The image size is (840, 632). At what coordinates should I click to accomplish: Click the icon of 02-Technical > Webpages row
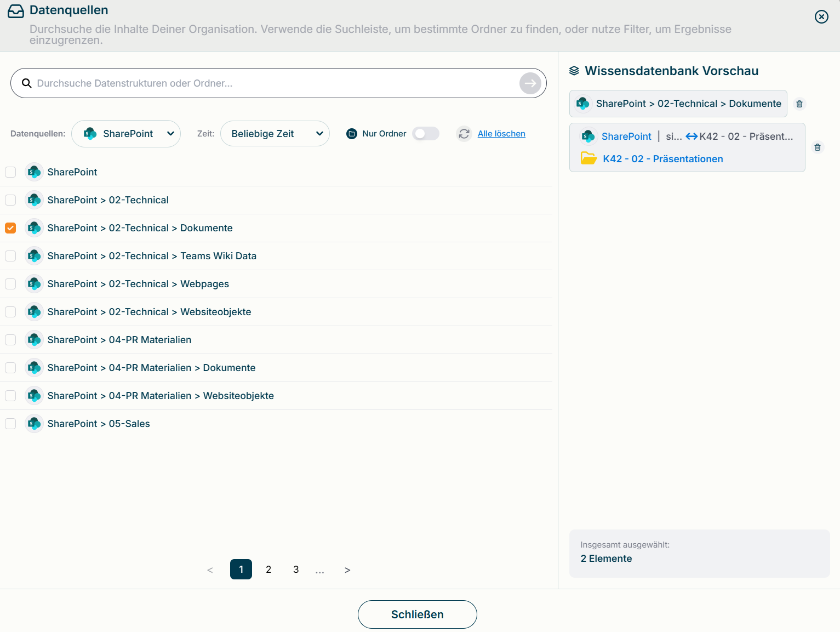[35, 284]
